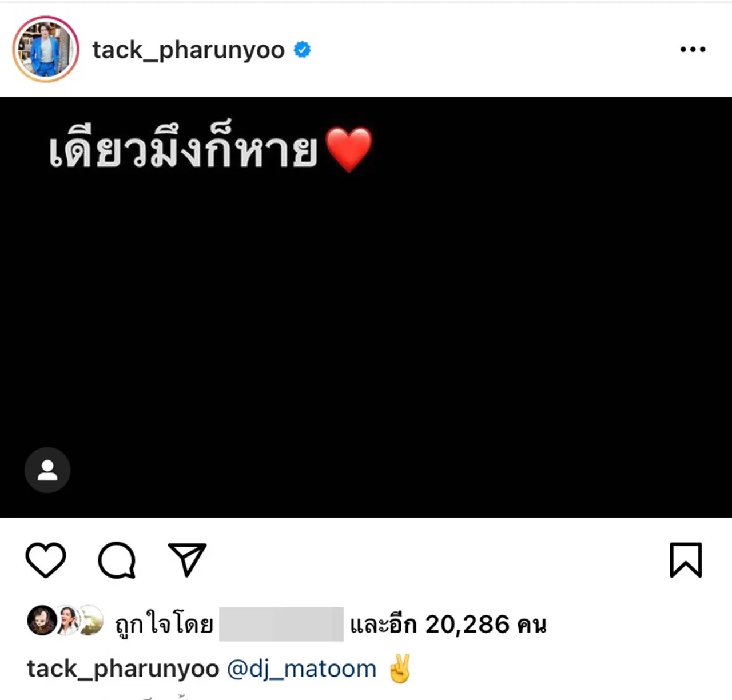
Task: Open comments via the speech bubble icon
Action: pyautogui.click(x=117, y=560)
